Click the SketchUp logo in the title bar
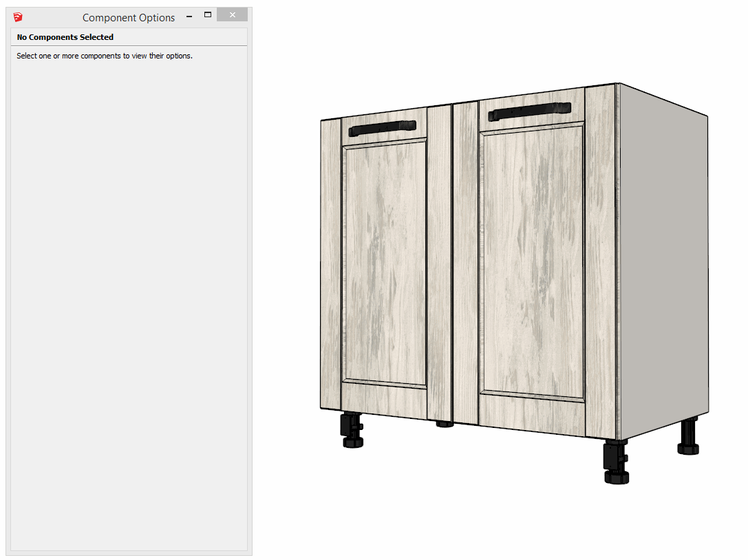 click(x=18, y=17)
